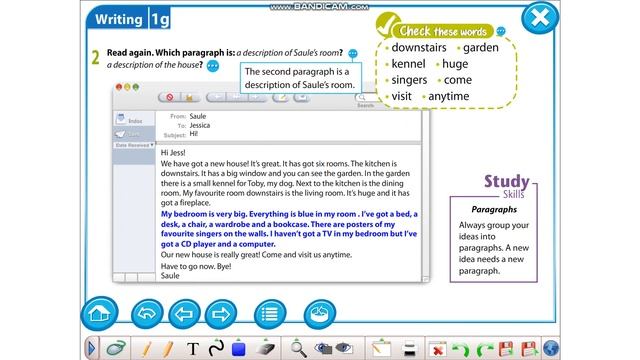This screenshot has height=360, width=640.
Task: Click the word 'downstairs' in word list
Action: pos(419,47)
